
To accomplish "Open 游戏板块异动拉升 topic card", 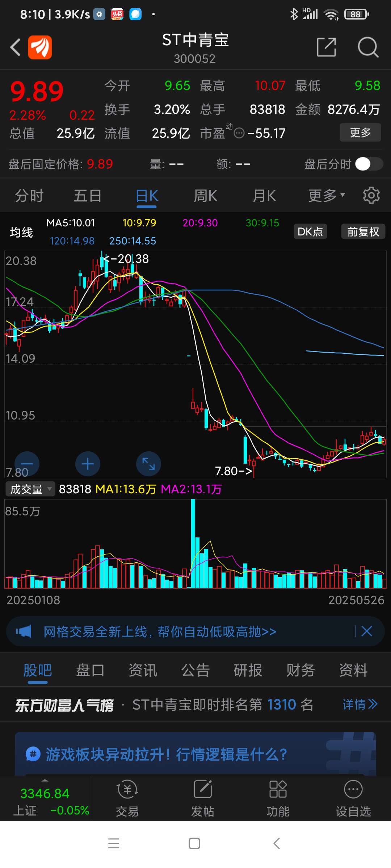I will (x=195, y=754).
